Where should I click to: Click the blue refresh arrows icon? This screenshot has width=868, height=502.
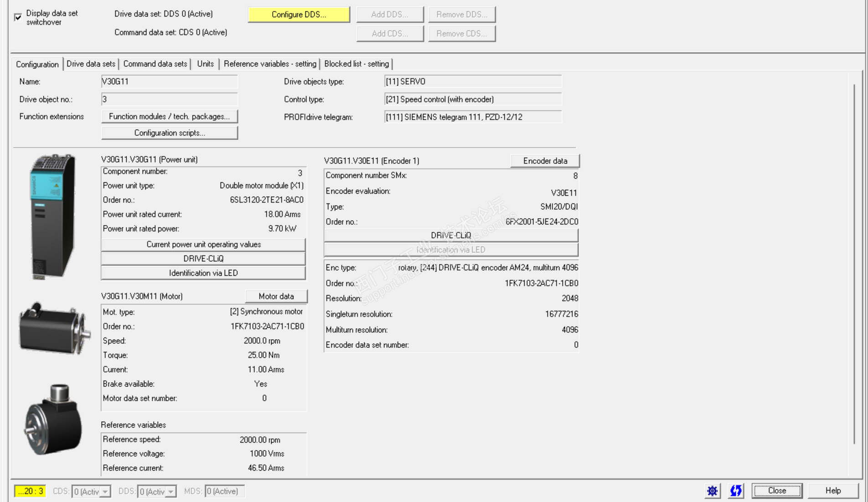736,491
